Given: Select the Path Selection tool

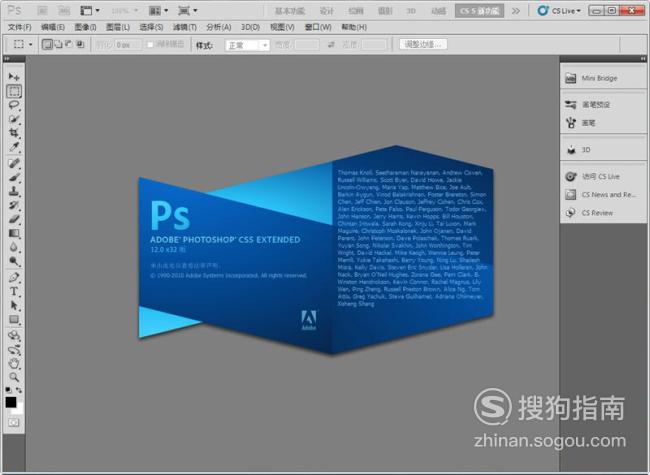Looking at the screenshot, I should click(x=14, y=305).
